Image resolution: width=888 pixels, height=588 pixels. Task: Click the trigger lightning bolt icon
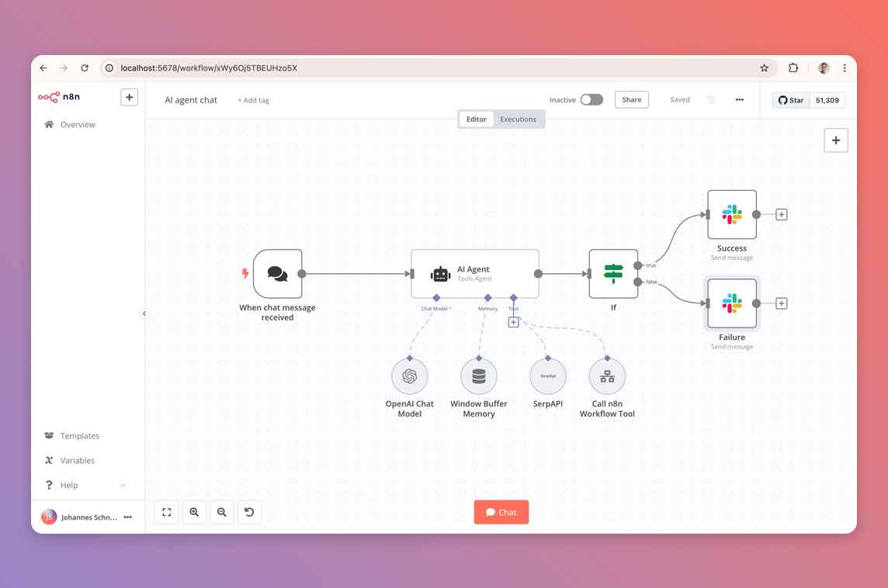tap(245, 274)
